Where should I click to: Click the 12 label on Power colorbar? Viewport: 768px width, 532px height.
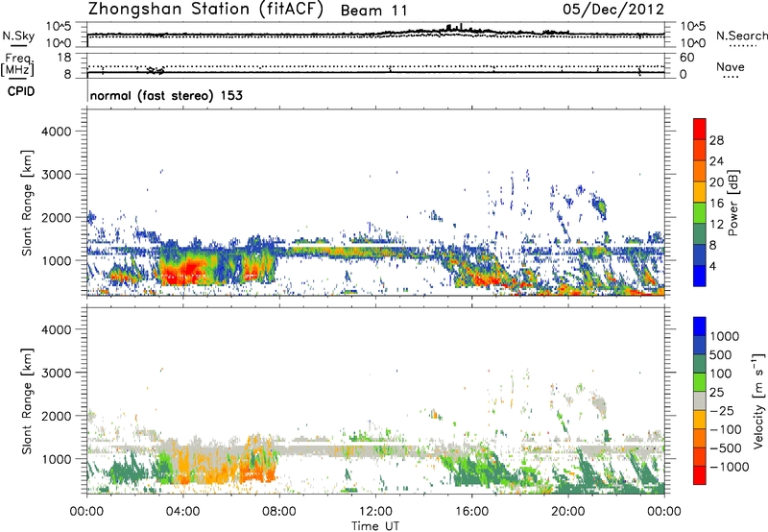coord(716,224)
